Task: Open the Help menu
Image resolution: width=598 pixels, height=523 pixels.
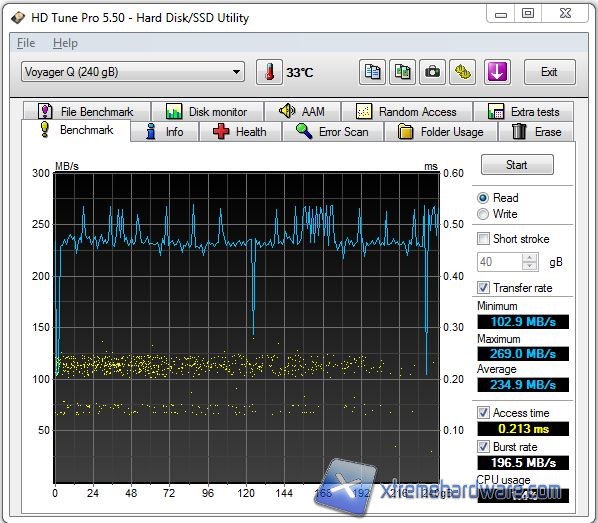Action: pyautogui.click(x=65, y=43)
